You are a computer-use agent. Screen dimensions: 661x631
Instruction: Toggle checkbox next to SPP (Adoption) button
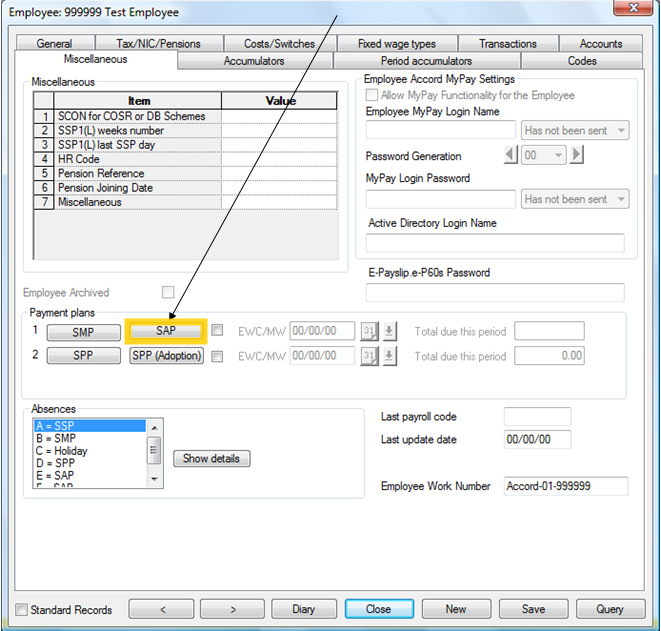[x=217, y=357]
